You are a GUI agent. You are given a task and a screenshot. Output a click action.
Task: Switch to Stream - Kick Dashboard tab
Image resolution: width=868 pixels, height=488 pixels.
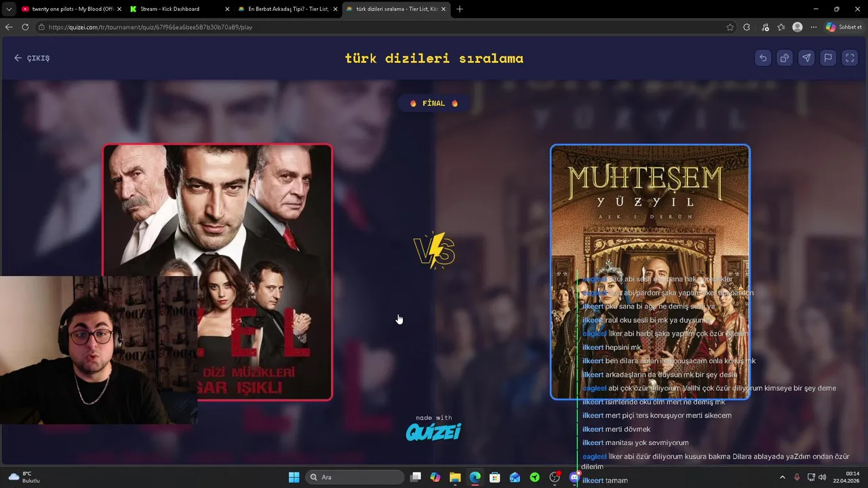pos(179,9)
